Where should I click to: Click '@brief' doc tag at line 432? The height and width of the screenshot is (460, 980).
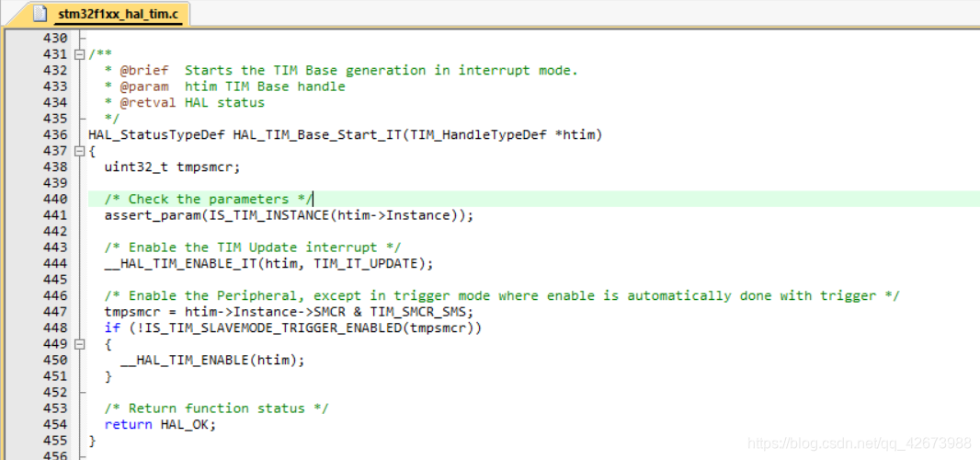pyautogui.click(x=144, y=70)
